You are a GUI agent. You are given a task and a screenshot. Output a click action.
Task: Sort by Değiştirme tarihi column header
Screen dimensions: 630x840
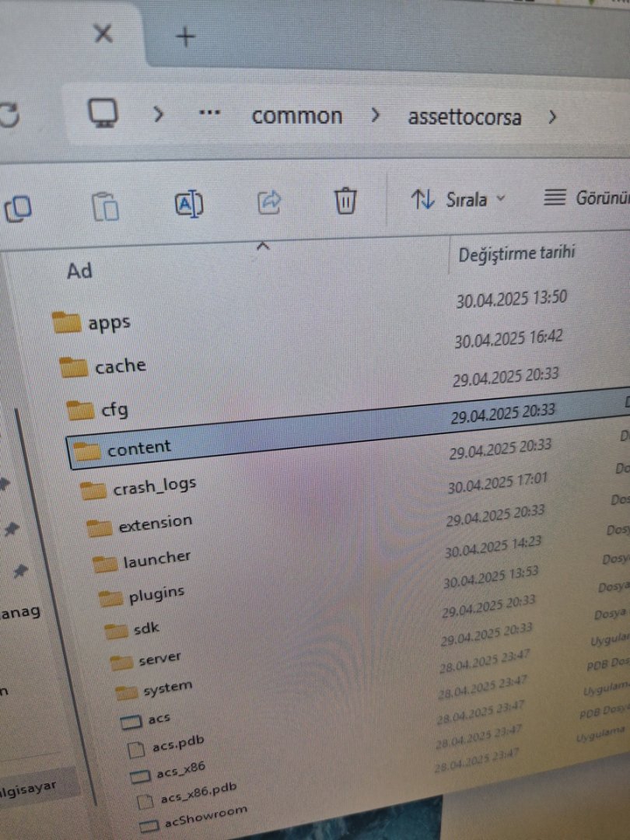coord(516,253)
